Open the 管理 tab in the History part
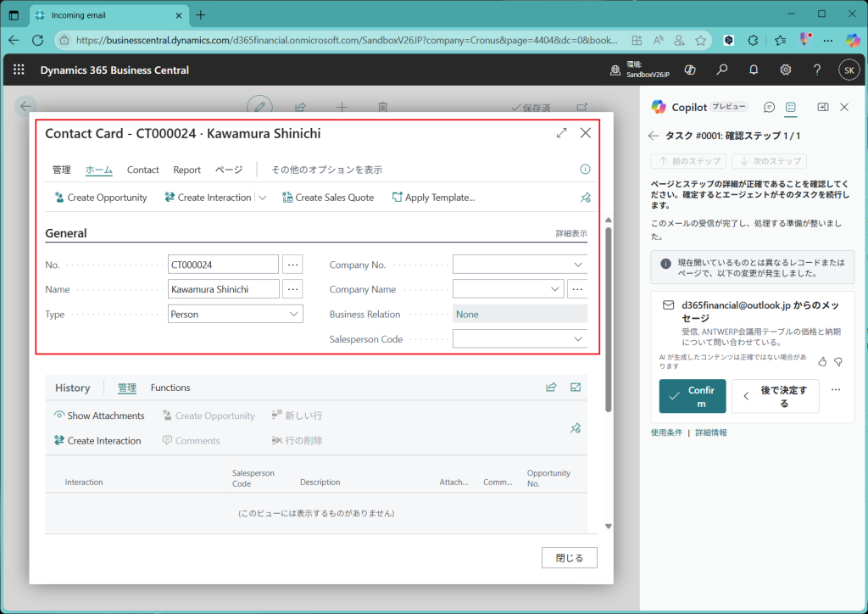868x614 pixels. [127, 388]
